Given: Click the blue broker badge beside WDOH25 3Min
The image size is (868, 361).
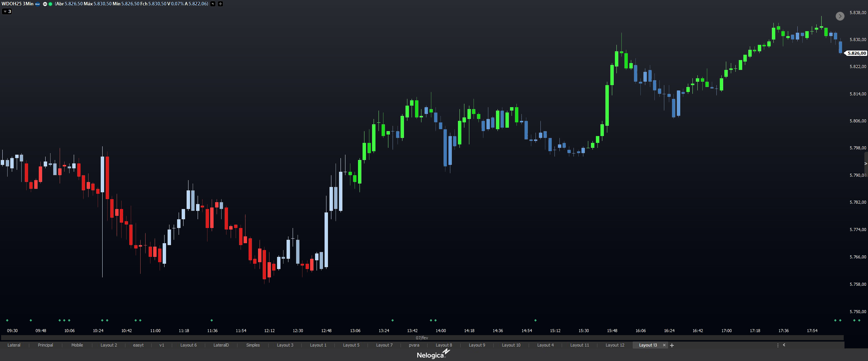Looking at the screenshot, I should (38, 4).
